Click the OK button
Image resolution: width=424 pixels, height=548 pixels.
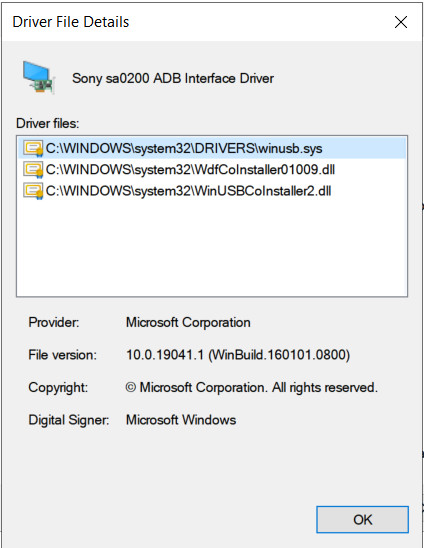click(x=362, y=519)
